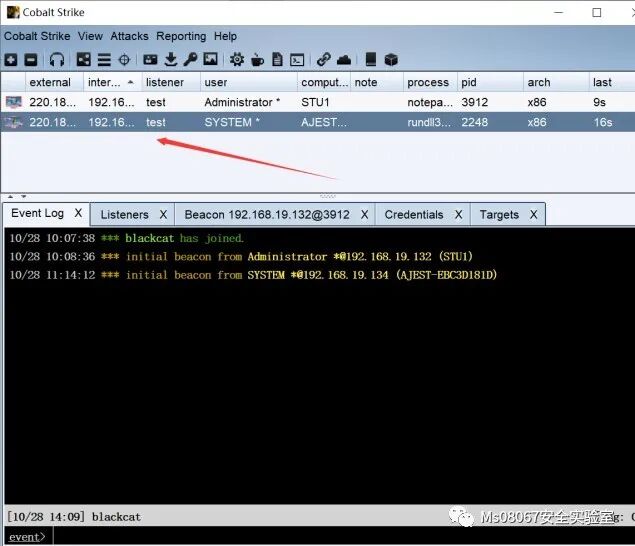The image size is (635, 546).
Task: Close the Listeners tab
Action: [163, 215]
